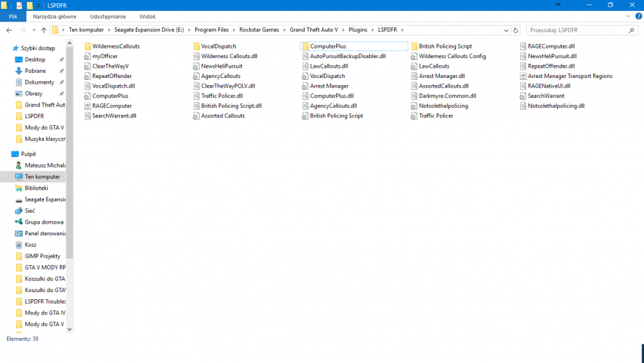Click the navigation pane scrollbar up arrow
This screenshot has width=644, height=363.
70,43
